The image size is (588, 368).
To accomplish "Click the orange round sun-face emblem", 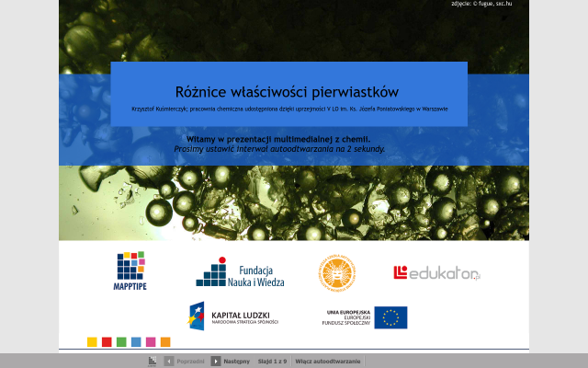I will click(x=337, y=272).
